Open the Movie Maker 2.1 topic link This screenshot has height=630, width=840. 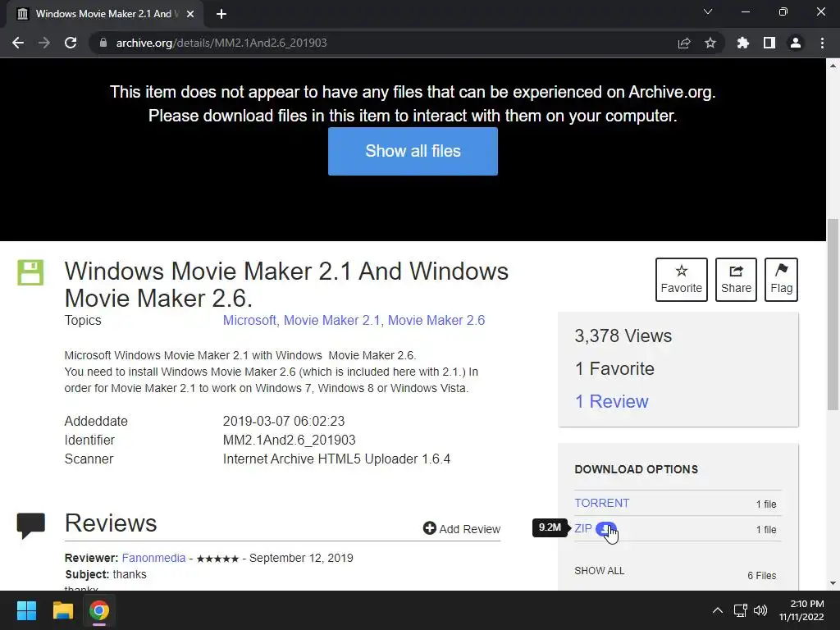tap(331, 321)
